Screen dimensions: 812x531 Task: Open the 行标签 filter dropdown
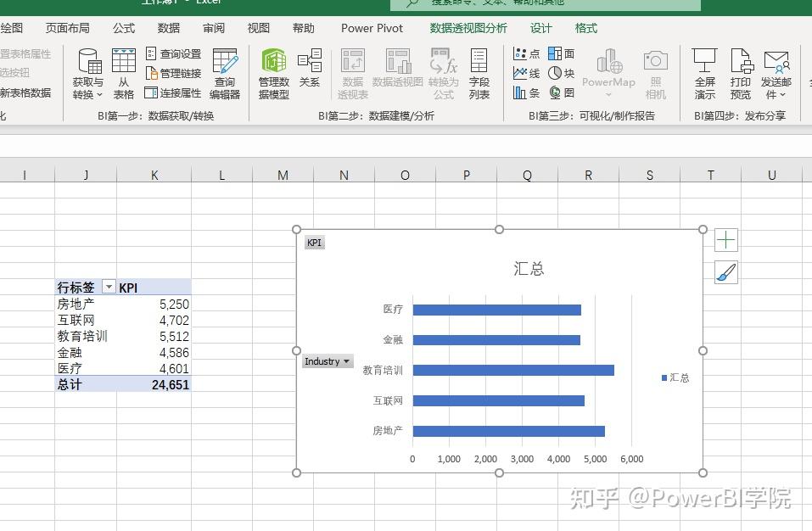click(109, 287)
